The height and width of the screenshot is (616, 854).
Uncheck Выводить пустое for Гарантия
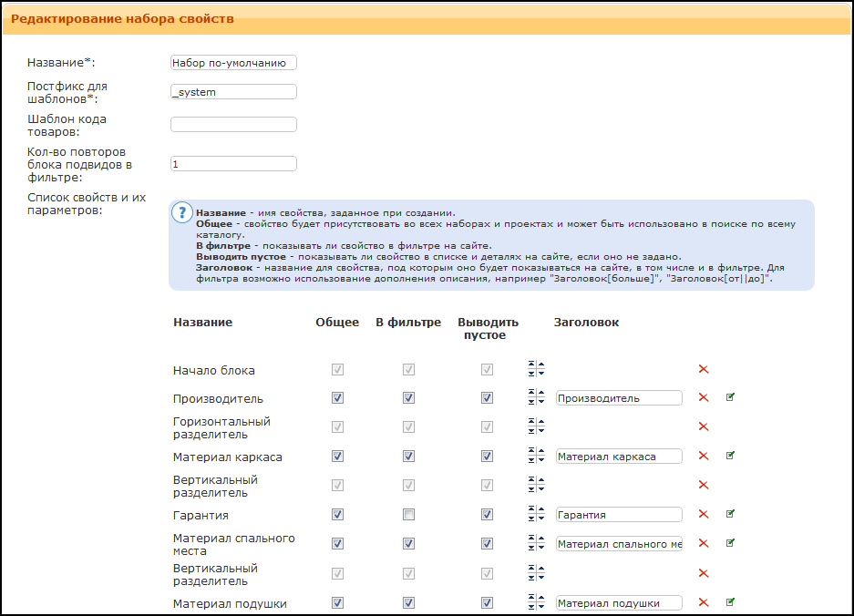[487, 514]
